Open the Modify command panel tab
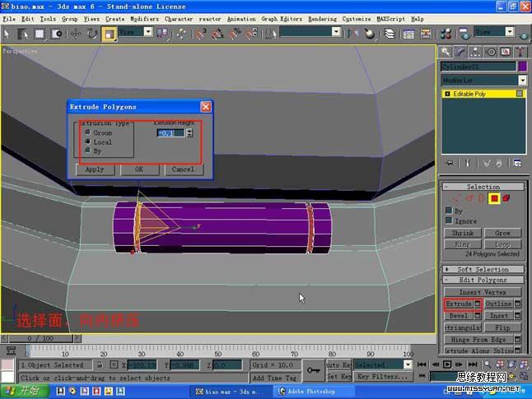Screen dimensions: 532x399 (x=460, y=52)
